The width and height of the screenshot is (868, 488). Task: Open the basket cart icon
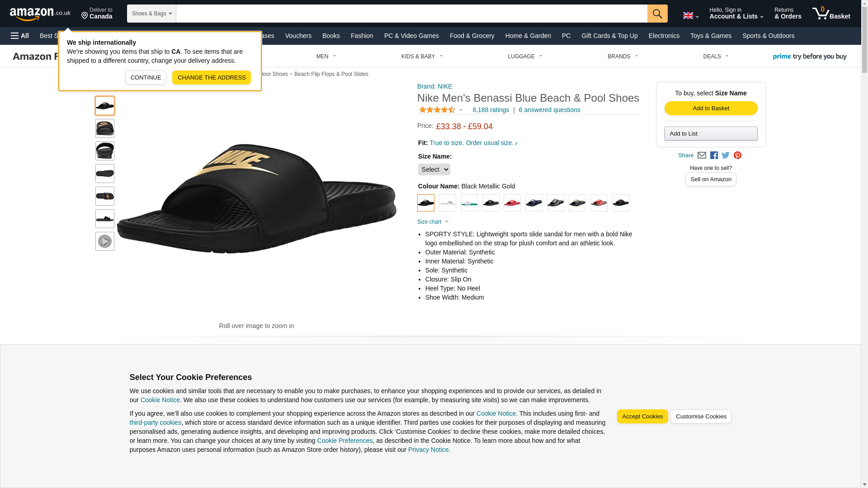tap(830, 14)
